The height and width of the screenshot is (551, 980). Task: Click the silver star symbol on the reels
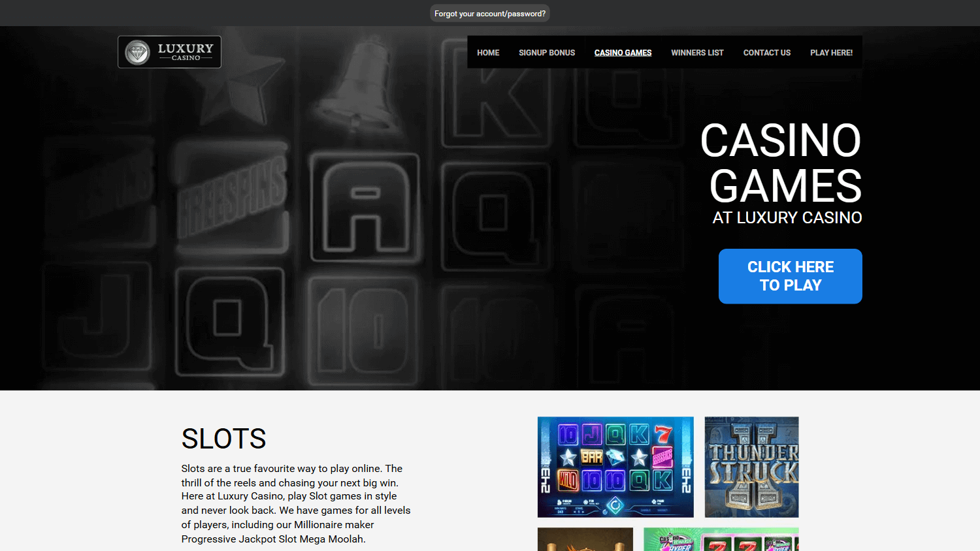[568, 456]
